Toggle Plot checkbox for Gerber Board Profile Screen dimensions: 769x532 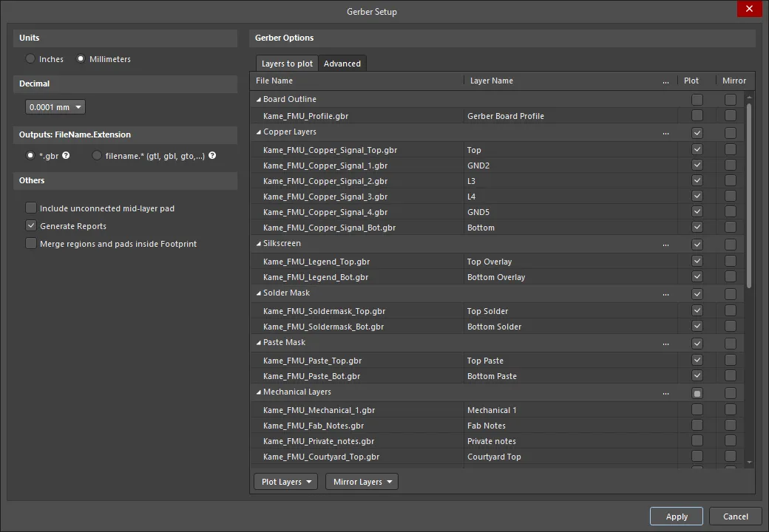tap(697, 115)
